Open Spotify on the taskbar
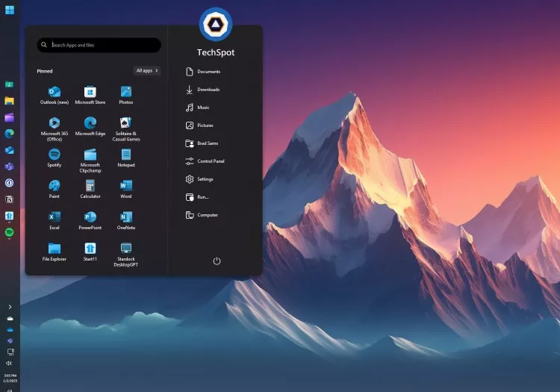This screenshot has width=560, height=392. pos(9,232)
